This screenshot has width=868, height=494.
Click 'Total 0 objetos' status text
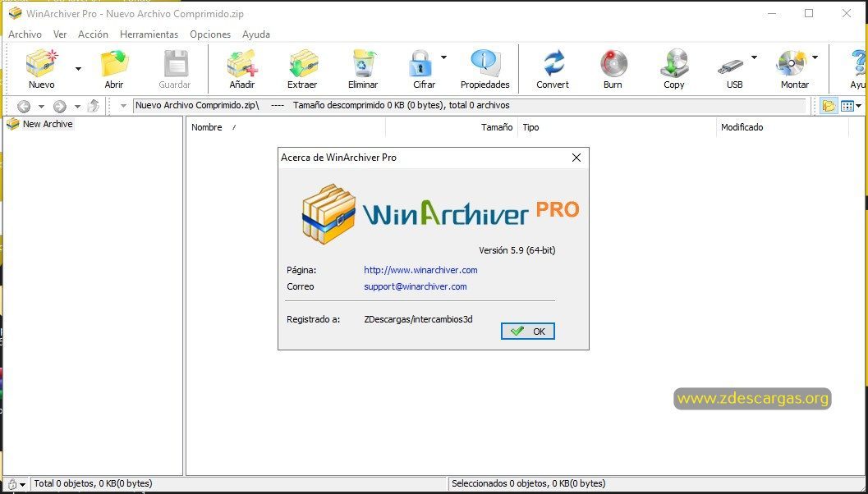pos(93,484)
